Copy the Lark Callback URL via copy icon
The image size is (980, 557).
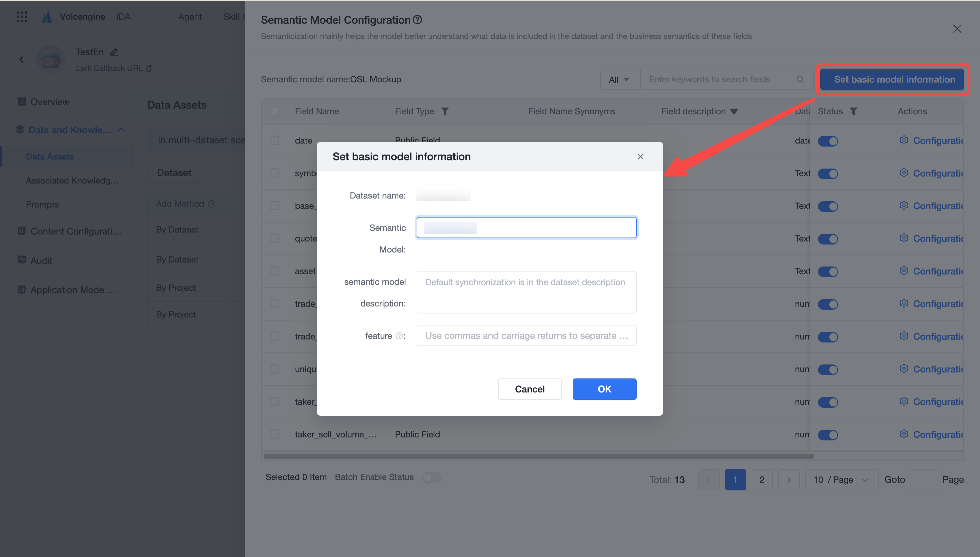pyautogui.click(x=149, y=68)
